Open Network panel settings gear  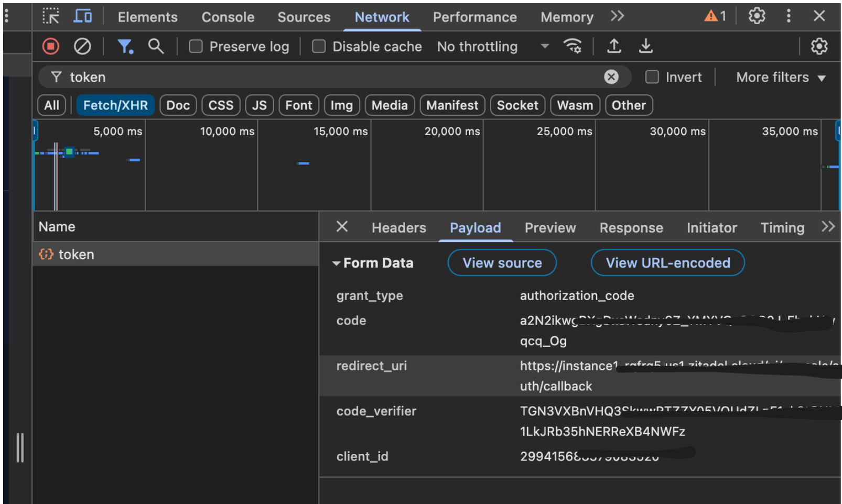click(819, 47)
